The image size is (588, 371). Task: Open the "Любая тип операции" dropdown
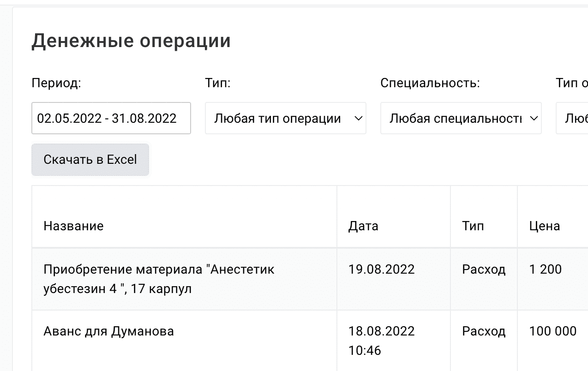point(285,119)
